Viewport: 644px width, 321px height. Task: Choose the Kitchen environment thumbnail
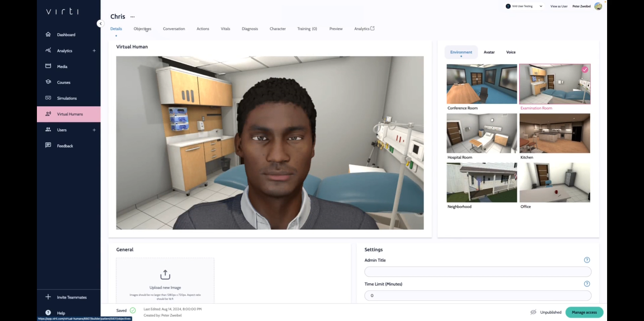click(555, 133)
